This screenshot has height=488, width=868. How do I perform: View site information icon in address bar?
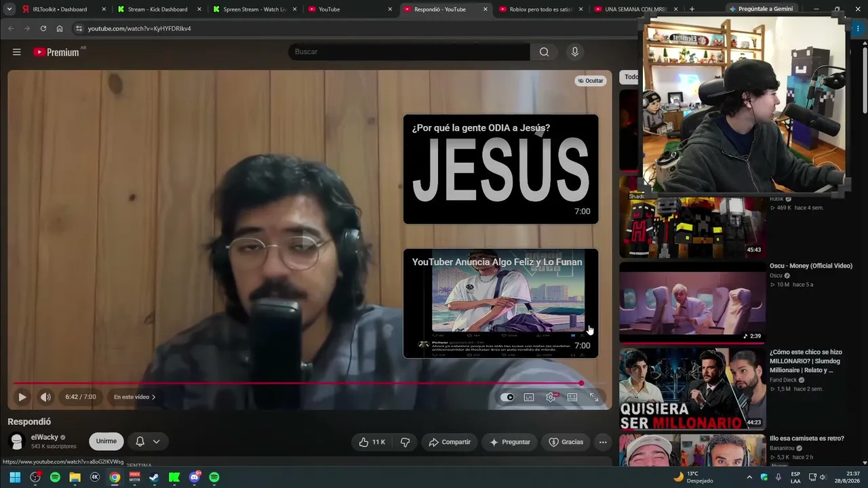(x=79, y=28)
